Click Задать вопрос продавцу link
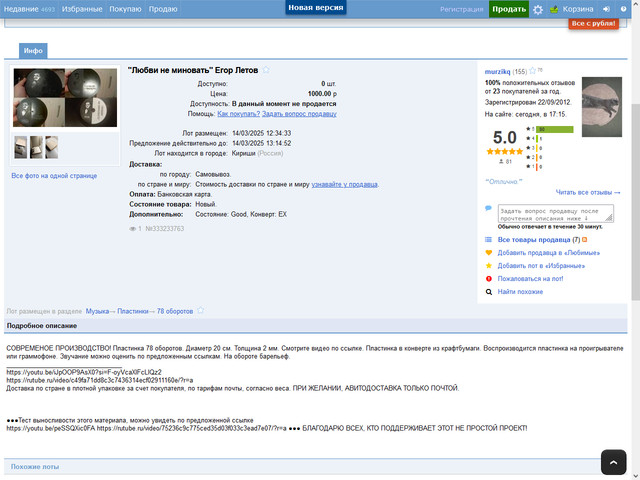The image size is (640, 480). (x=299, y=114)
